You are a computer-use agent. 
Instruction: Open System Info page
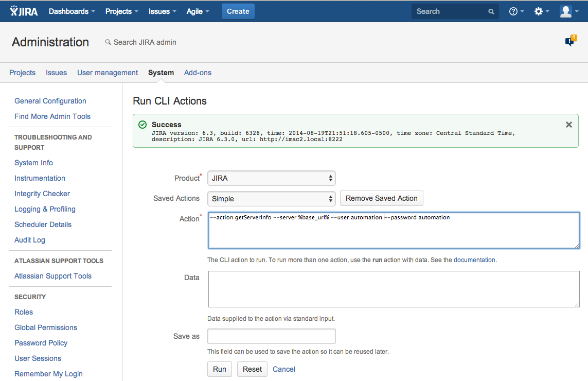[34, 163]
